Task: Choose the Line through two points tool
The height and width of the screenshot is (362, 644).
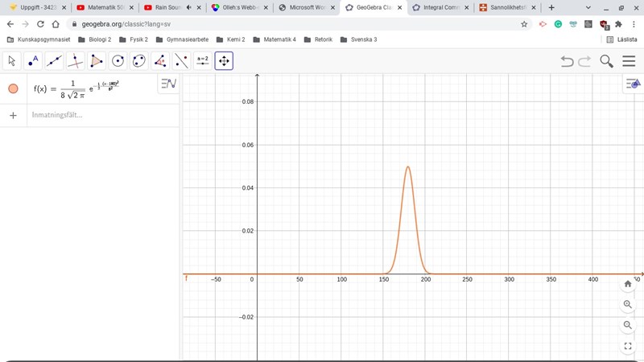Action: [54, 61]
